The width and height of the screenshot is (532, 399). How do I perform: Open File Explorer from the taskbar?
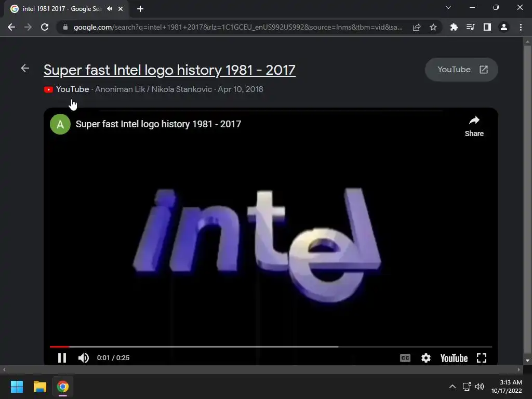click(39, 387)
